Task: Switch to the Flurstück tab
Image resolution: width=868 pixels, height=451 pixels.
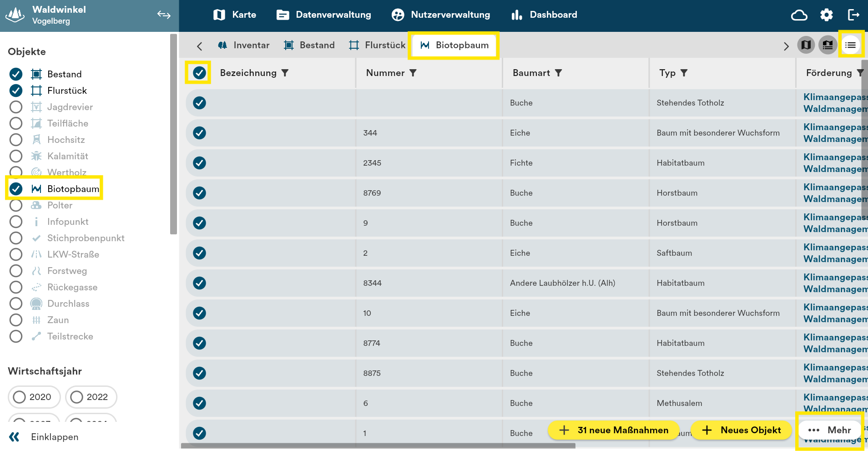Action: click(x=377, y=45)
